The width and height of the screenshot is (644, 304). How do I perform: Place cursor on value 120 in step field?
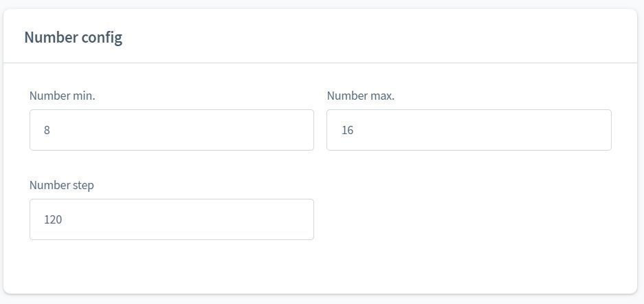pos(53,219)
